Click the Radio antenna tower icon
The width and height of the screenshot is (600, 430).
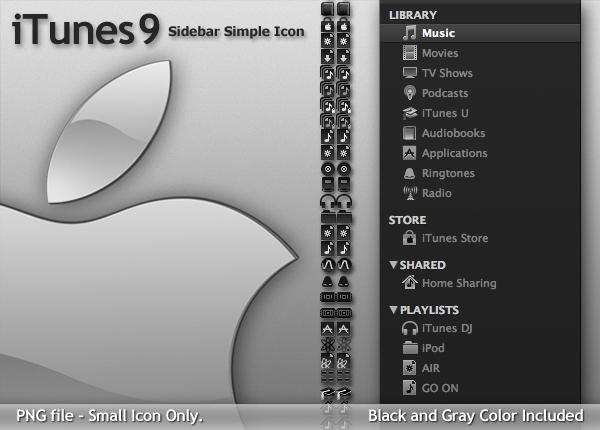click(410, 193)
